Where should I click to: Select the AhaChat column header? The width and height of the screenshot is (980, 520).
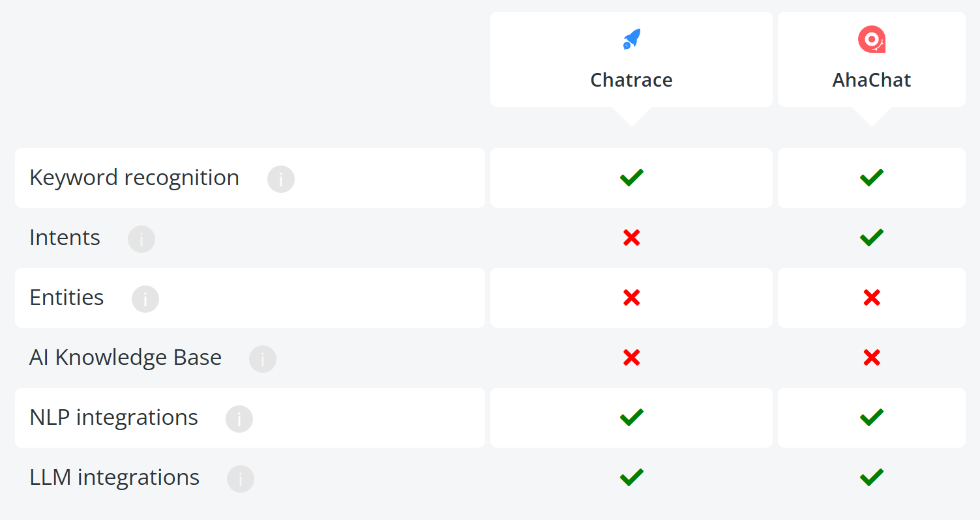(x=872, y=59)
